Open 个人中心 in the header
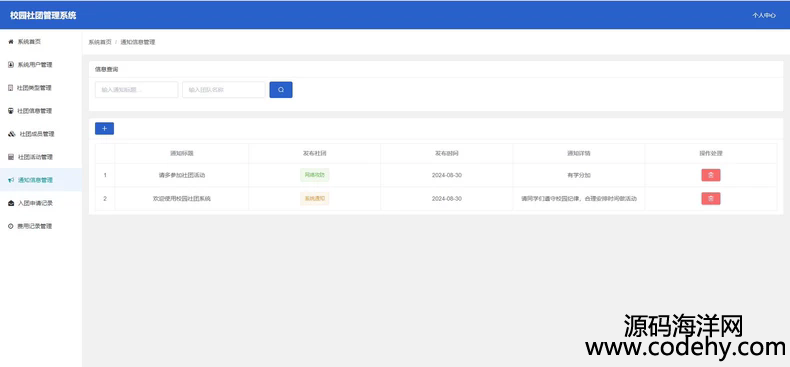The width and height of the screenshot is (790, 367). pos(764,16)
